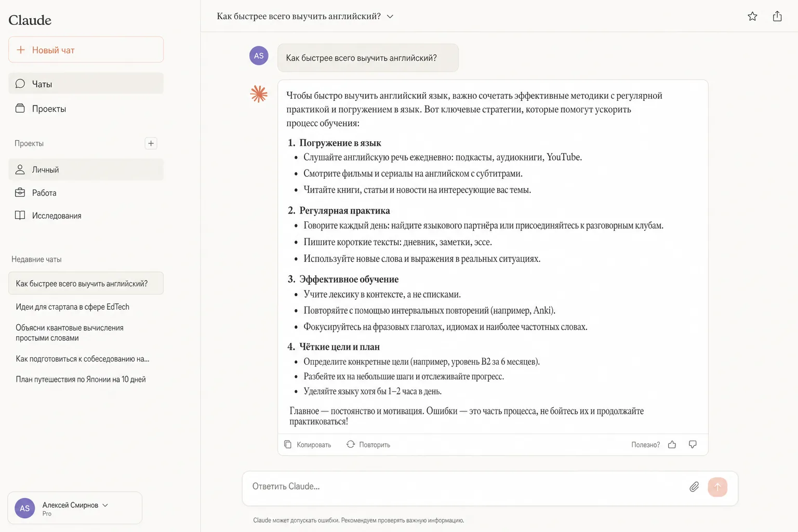Select the Личный project
The height and width of the screenshot is (532, 798).
click(x=86, y=169)
